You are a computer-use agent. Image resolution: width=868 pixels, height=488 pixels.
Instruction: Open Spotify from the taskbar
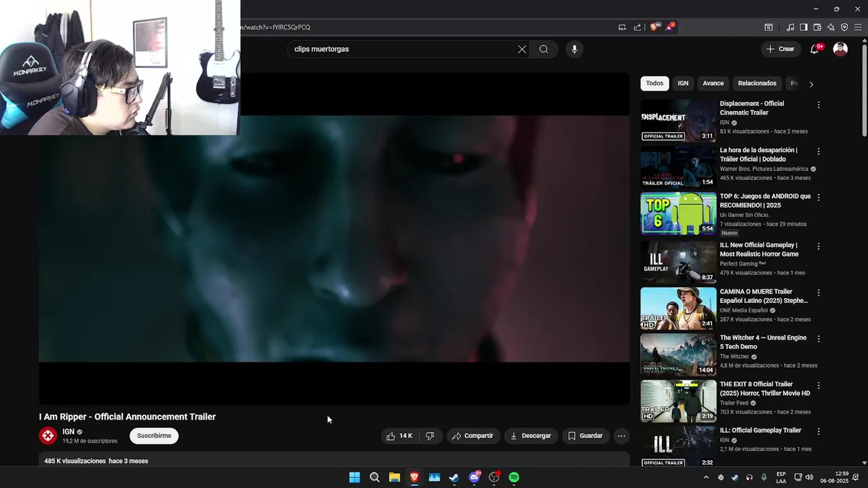(x=514, y=477)
